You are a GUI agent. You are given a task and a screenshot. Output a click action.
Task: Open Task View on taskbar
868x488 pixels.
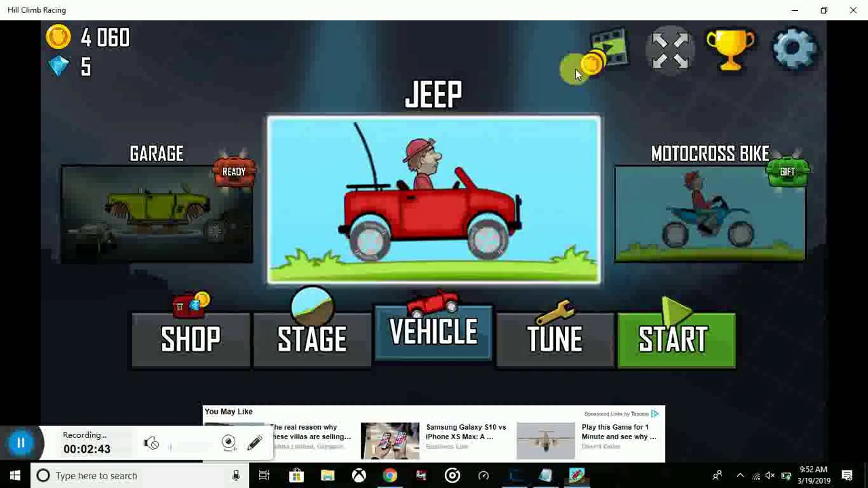click(x=264, y=476)
